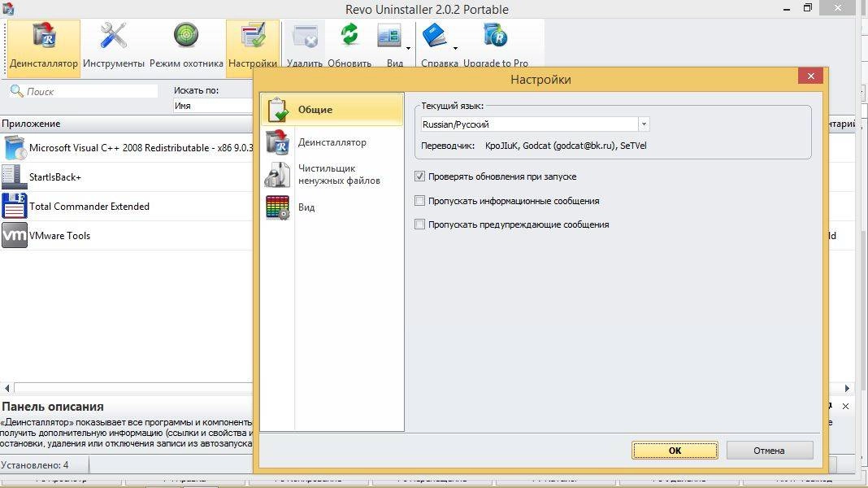Enable Пропускать информационные сообщения checkbox

tap(419, 201)
